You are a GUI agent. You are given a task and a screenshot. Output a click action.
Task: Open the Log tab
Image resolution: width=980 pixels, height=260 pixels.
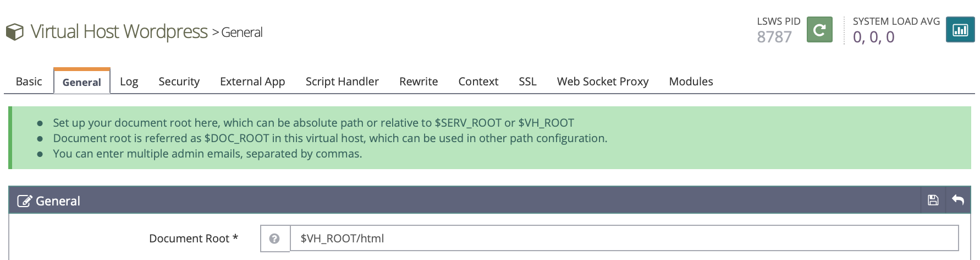(129, 82)
